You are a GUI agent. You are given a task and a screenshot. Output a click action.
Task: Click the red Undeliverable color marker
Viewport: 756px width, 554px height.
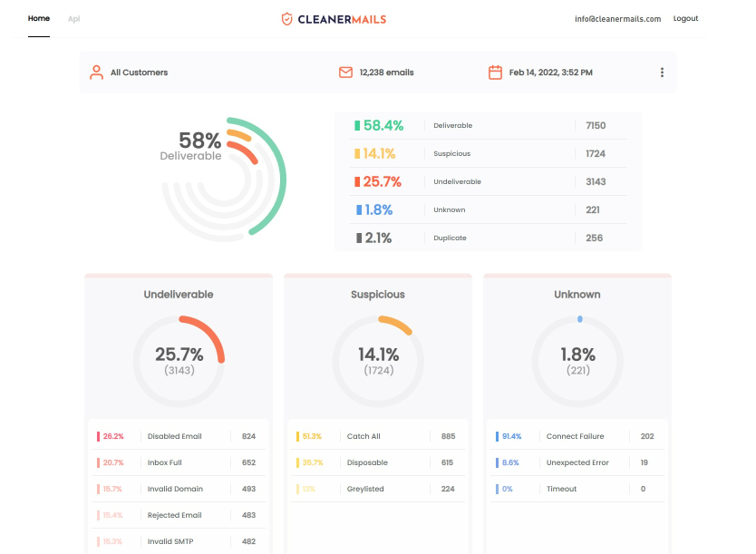(357, 181)
